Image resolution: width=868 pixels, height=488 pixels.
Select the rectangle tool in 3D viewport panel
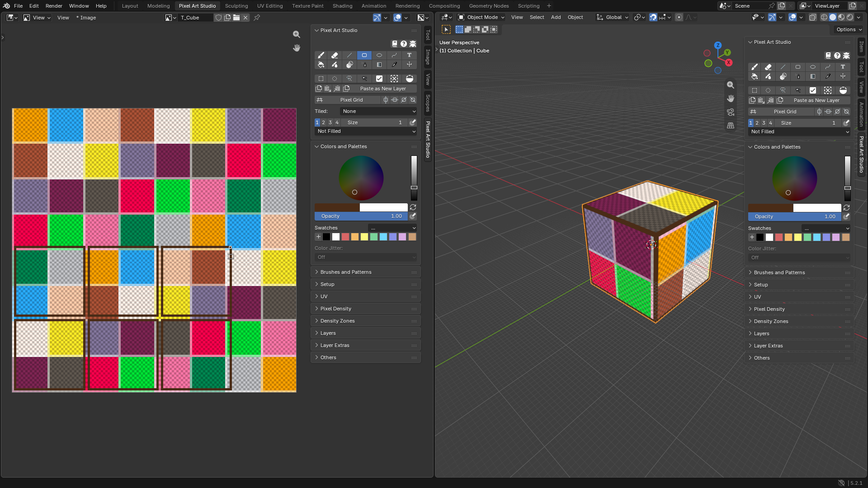click(x=798, y=67)
